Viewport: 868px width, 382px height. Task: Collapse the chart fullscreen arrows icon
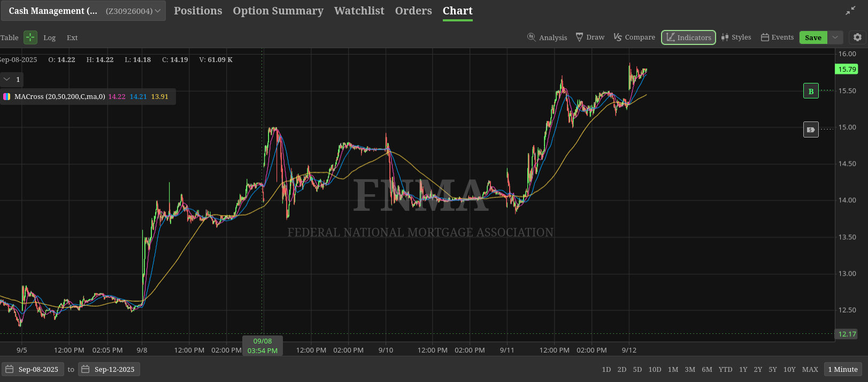tap(850, 11)
